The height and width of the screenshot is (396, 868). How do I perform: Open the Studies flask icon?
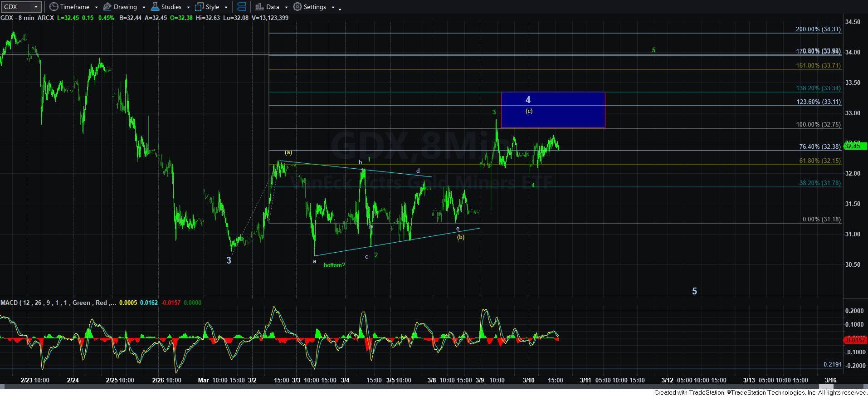[x=155, y=7]
